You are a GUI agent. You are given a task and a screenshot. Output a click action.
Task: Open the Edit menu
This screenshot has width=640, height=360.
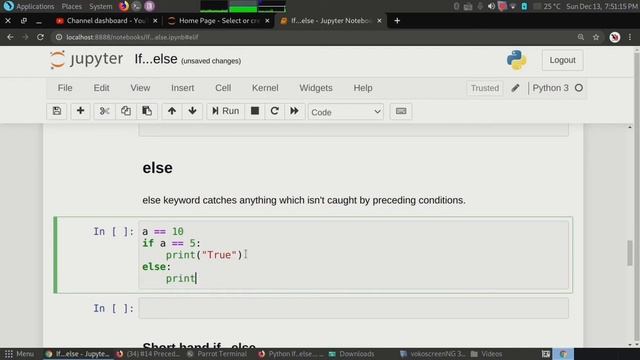tap(101, 88)
